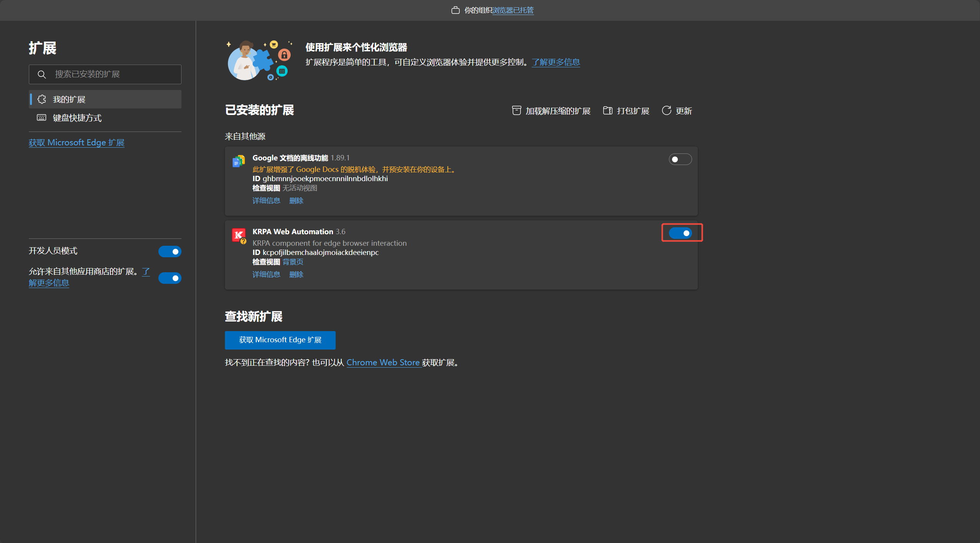Open the 浏览器已托管 link at top
The height and width of the screenshot is (543, 980).
513,10
